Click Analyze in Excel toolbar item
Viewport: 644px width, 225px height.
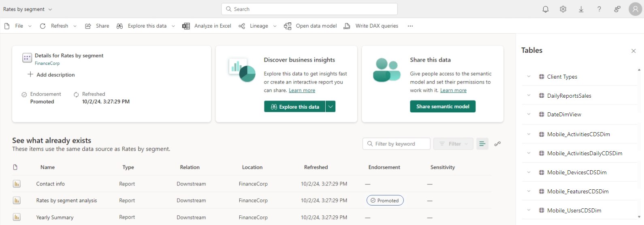tap(207, 26)
